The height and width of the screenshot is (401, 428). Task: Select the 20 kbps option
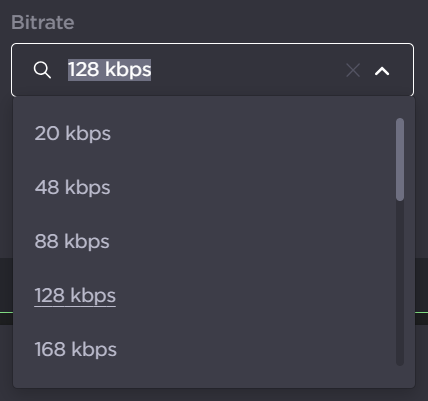point(214,133)
